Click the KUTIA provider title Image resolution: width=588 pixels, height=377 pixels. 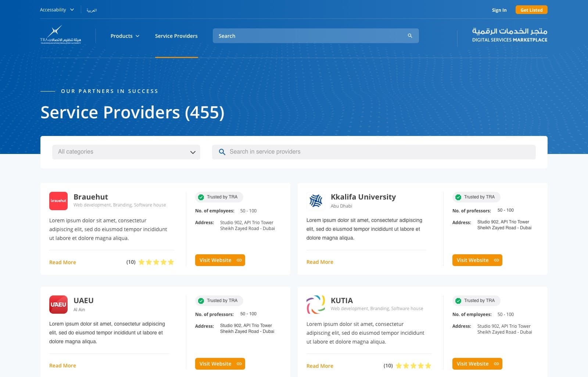click(x=342, y=301)
